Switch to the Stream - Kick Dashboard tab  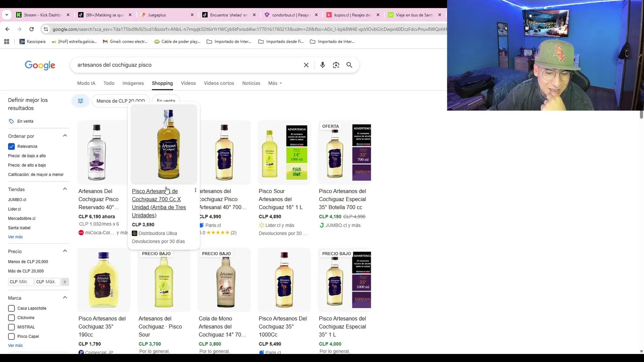click(x=42, y=15)
